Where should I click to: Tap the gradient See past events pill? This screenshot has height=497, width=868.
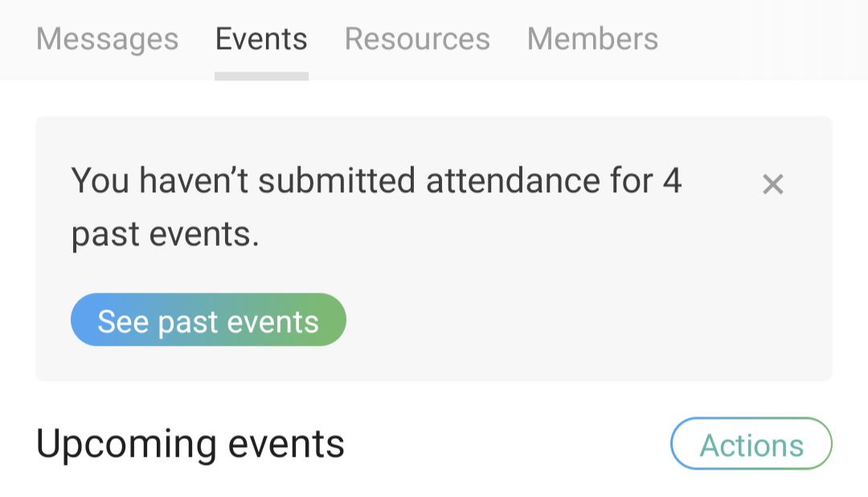(x=208, y=320)
